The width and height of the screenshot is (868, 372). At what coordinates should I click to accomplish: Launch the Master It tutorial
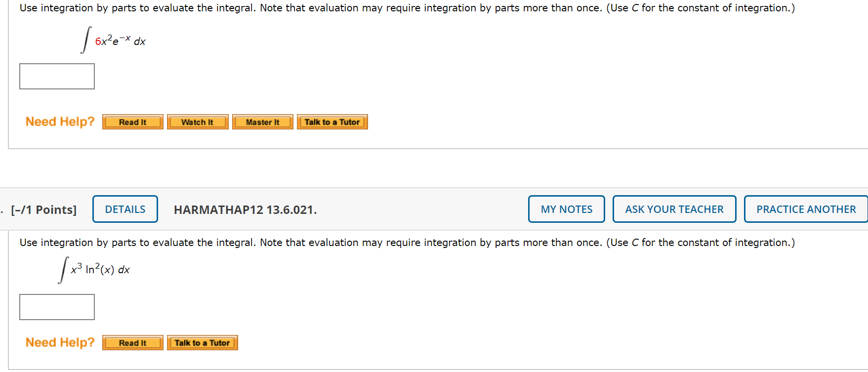tap(262, 122)
